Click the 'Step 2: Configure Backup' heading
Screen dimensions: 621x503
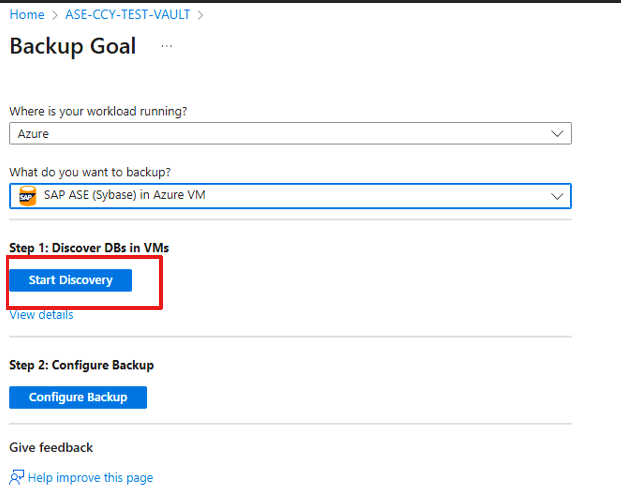[x=82, y=365]
